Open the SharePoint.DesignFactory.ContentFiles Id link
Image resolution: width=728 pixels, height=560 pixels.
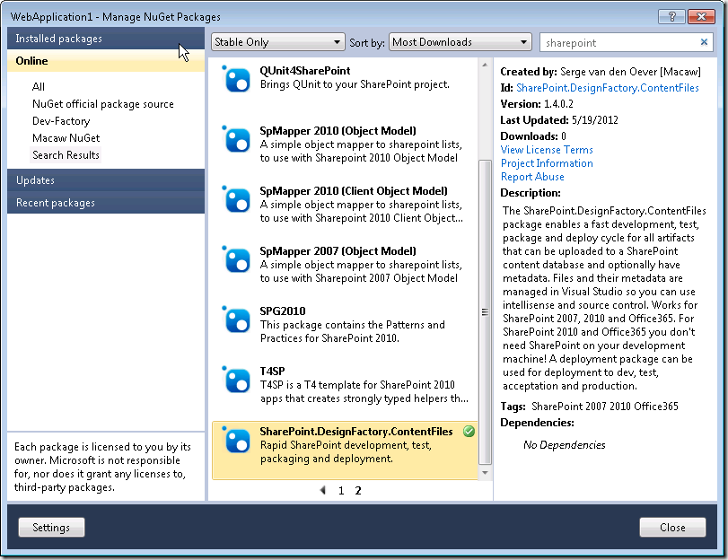coord(608,88)
